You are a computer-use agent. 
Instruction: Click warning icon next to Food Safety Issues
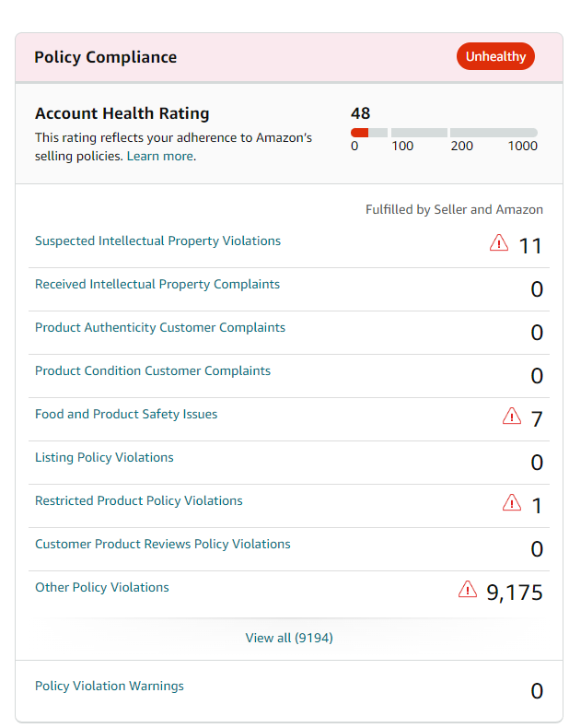coord(511,417)
